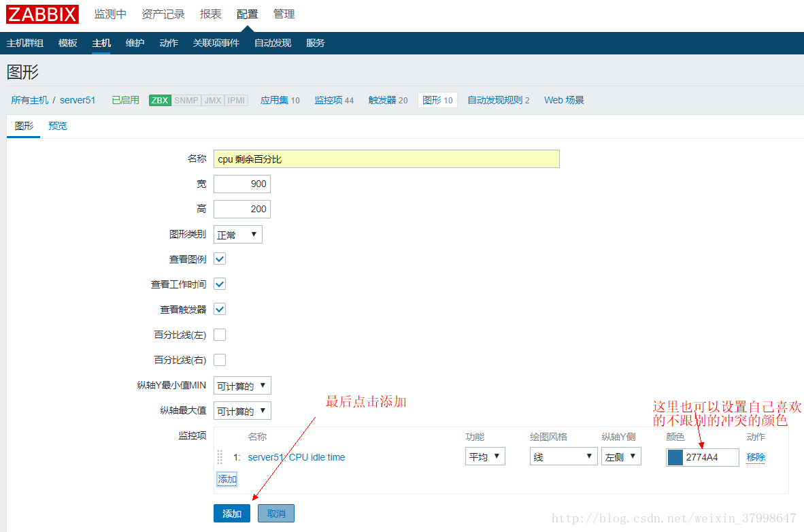Click the SNMP availability badge
Image resolution: width=804 pixels, height=532 pixels.
(186, 100)
